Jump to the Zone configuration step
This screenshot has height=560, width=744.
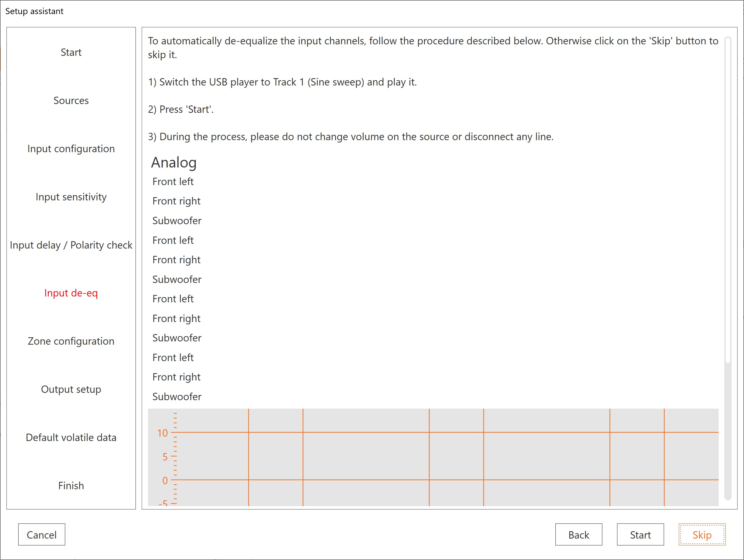pos(71,341)
